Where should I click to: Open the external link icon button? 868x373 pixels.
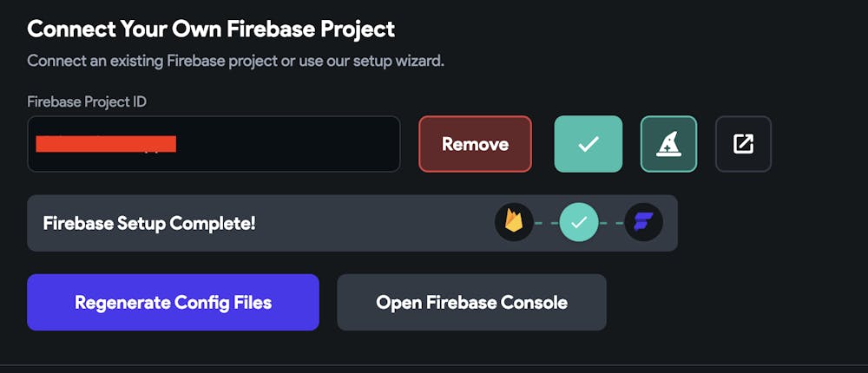coord(743,144)
